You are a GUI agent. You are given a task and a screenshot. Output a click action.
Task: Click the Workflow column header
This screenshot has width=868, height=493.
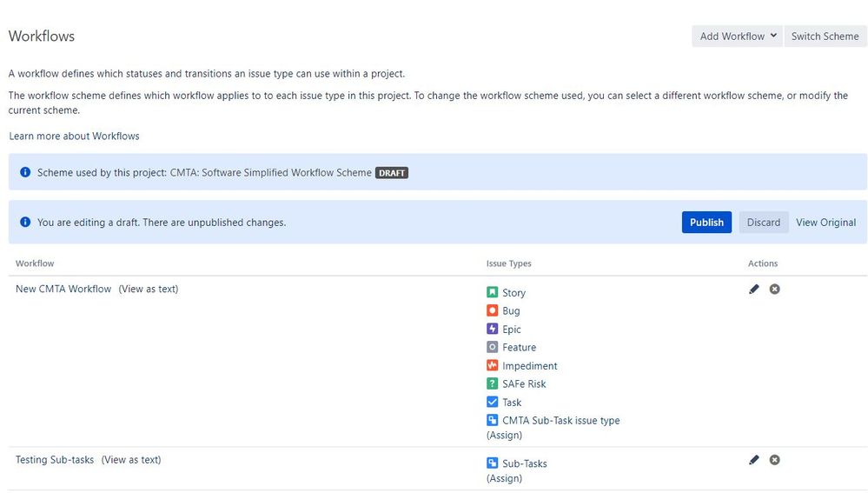(35, 263)
